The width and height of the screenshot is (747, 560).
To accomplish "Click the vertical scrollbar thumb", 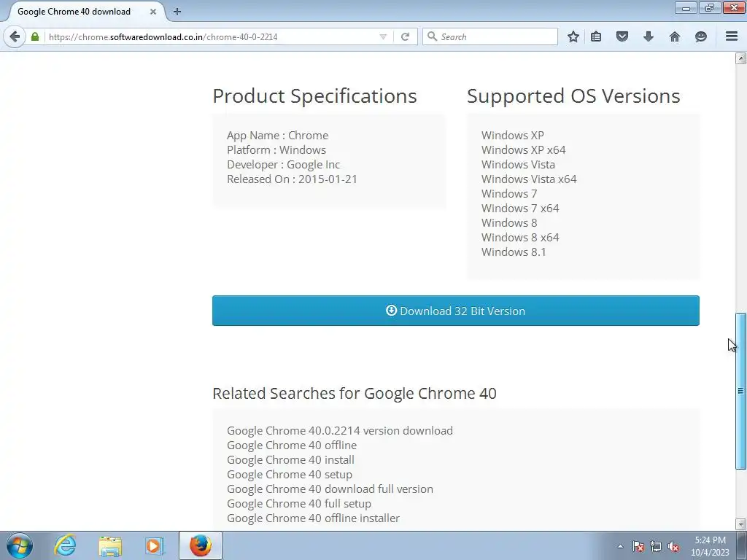I will tap(740, 391).
